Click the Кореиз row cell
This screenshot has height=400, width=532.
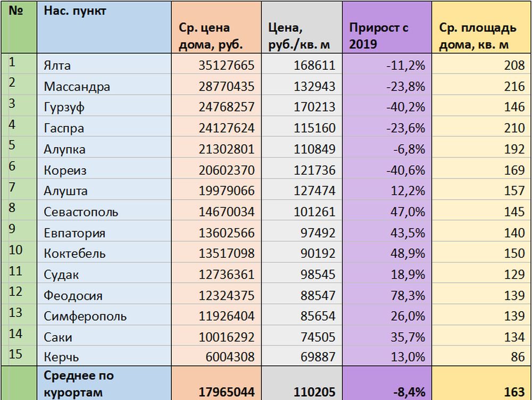point(65,170)
